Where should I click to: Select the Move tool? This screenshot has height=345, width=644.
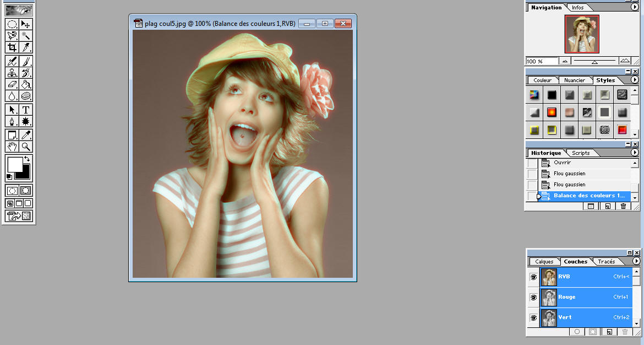25,24
